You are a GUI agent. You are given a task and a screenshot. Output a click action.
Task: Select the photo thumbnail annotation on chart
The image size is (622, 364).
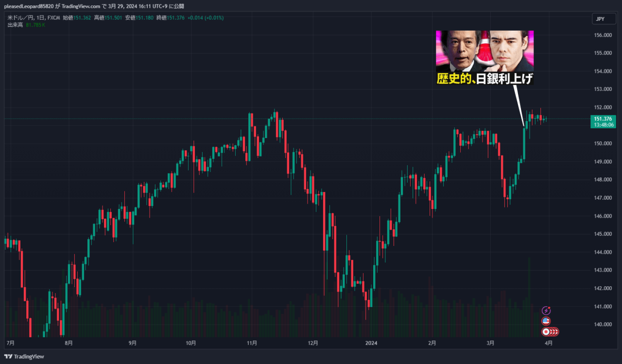tap(484, 51)
